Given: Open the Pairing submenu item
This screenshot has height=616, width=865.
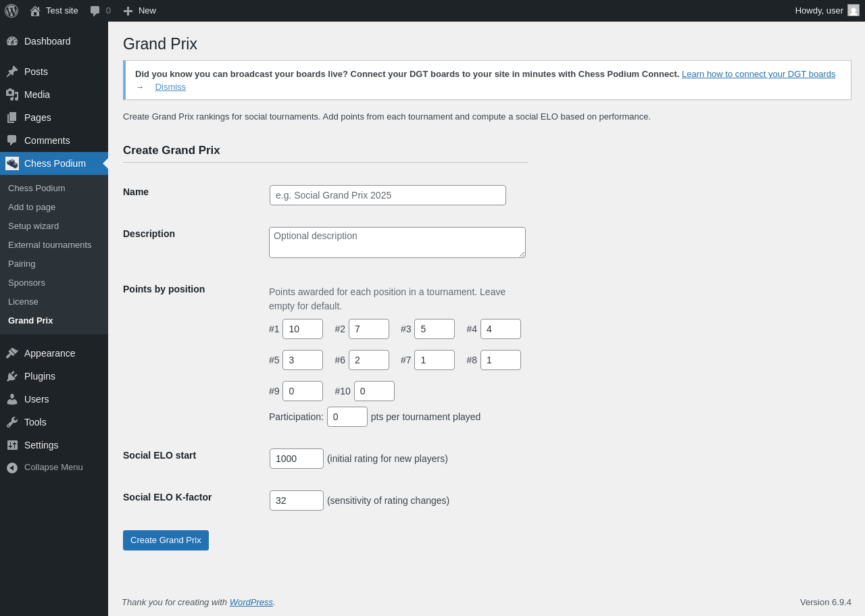Looking at the screenshot, I should pos(22,263).
